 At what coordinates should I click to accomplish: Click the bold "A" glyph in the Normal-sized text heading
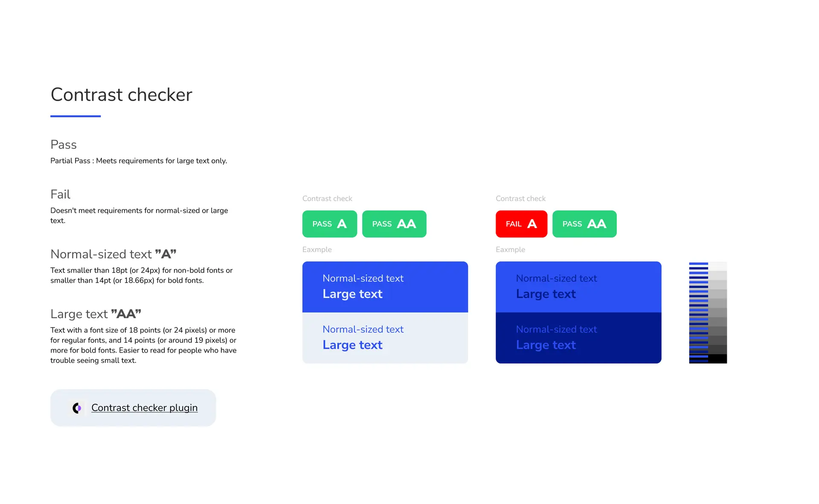click(166, 254)
